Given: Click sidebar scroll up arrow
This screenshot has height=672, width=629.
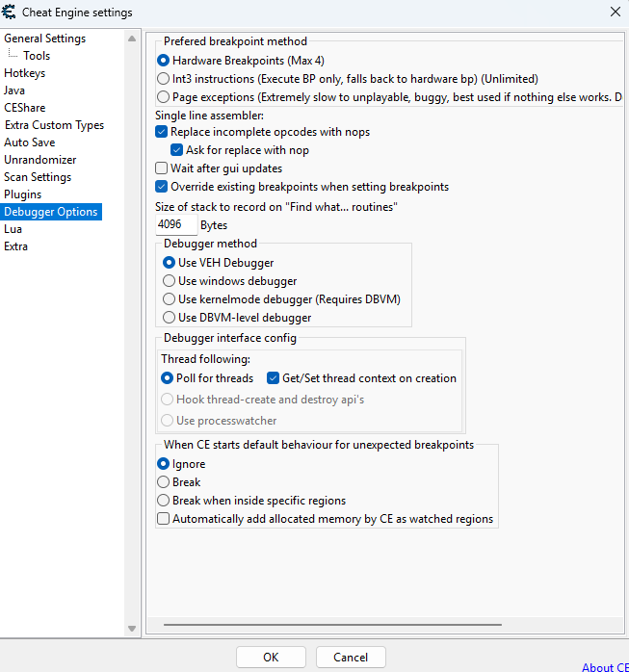Looking at the screenshot, I should click(x=132, y=39).
